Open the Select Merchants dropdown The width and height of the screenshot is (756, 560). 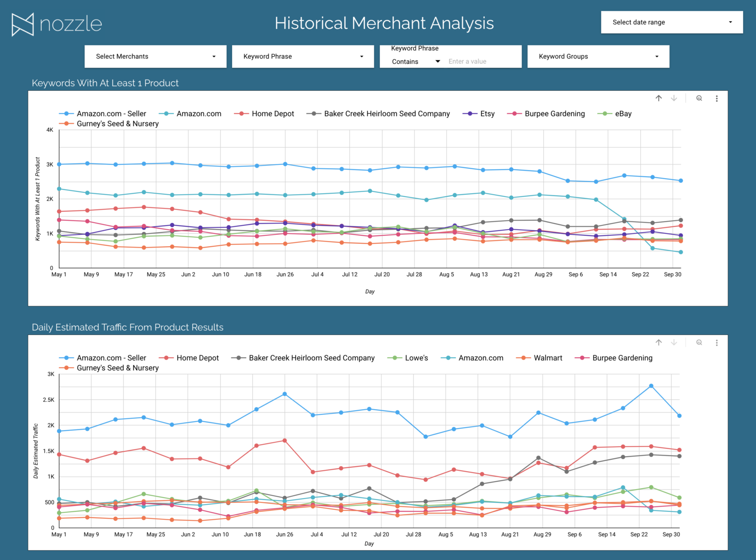(x=155, y=56)
